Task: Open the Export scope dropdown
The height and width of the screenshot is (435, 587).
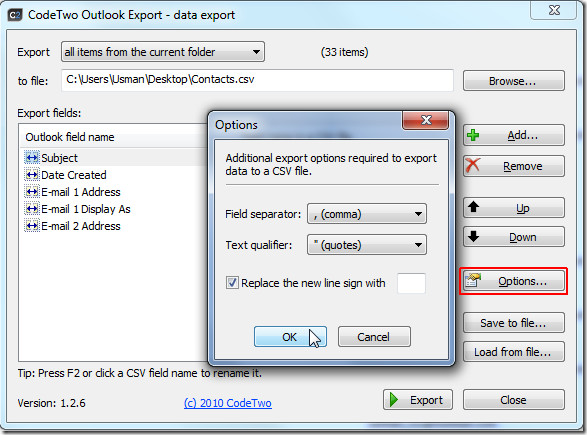Action: (163, 52)
